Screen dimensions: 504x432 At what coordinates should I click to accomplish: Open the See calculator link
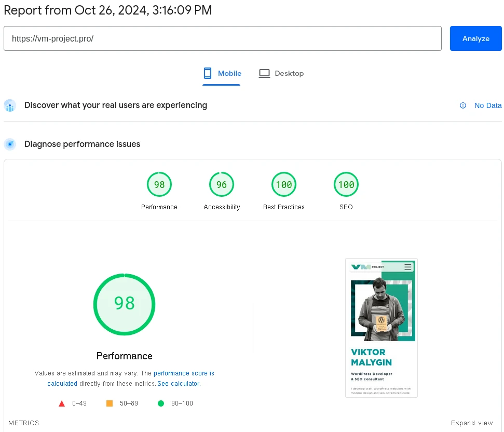pyautogui.click(x=179, y=384)
